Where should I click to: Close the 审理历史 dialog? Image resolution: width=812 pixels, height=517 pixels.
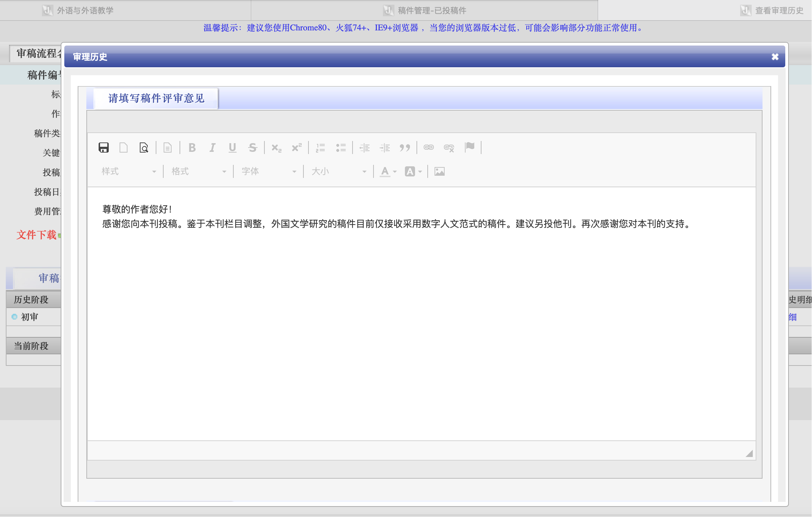click(775, 57)
